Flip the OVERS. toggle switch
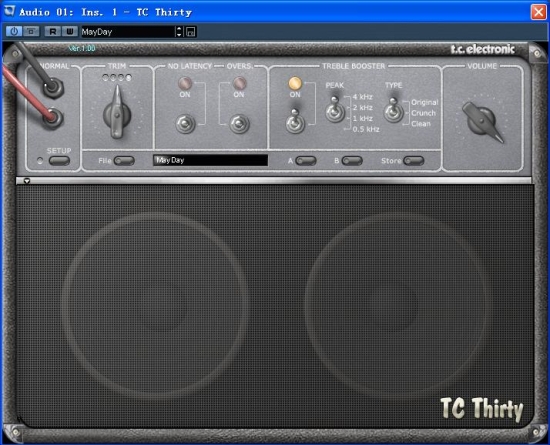The width and height of the screenshot is (550, 445). 240,124
